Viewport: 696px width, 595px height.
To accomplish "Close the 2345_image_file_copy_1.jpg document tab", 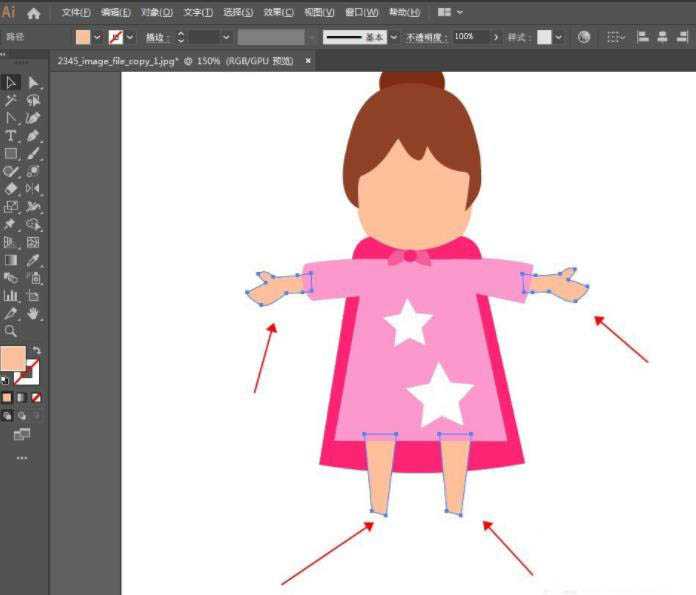I will [308, 61].
